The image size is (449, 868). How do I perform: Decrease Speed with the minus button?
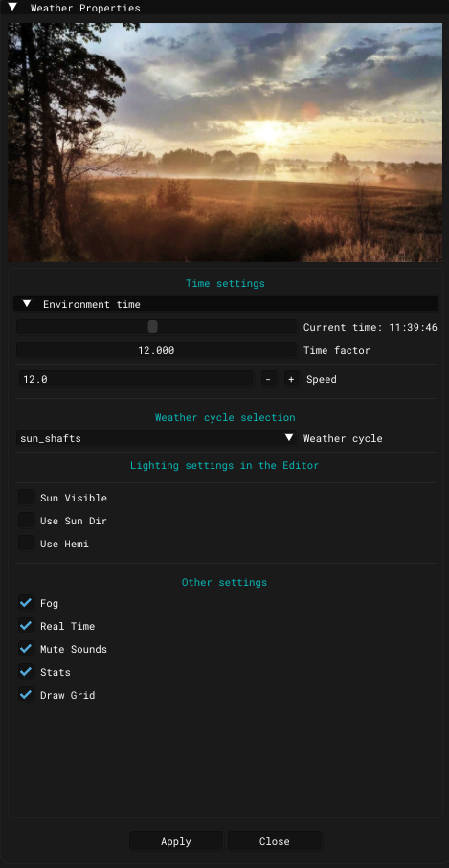point(268,379)
